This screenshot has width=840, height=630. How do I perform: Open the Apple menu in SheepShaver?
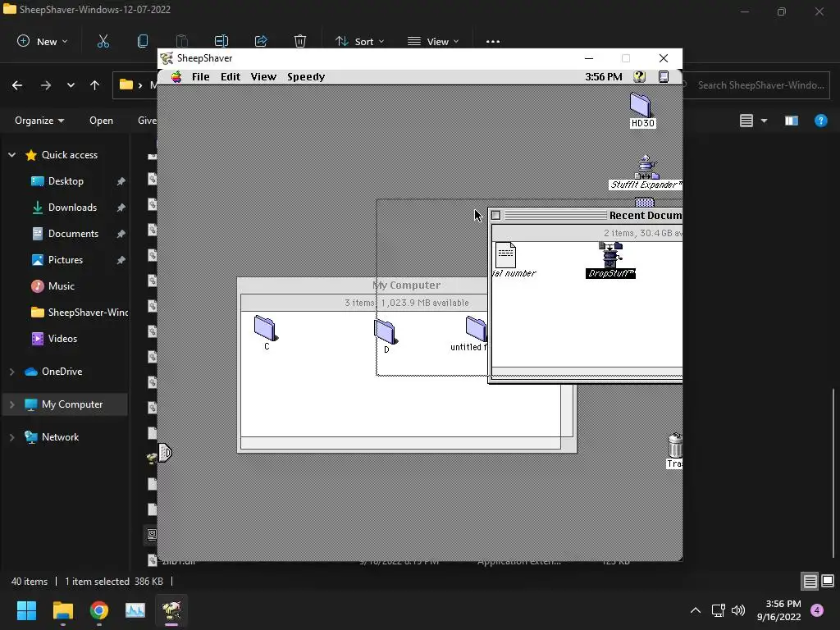176,76
